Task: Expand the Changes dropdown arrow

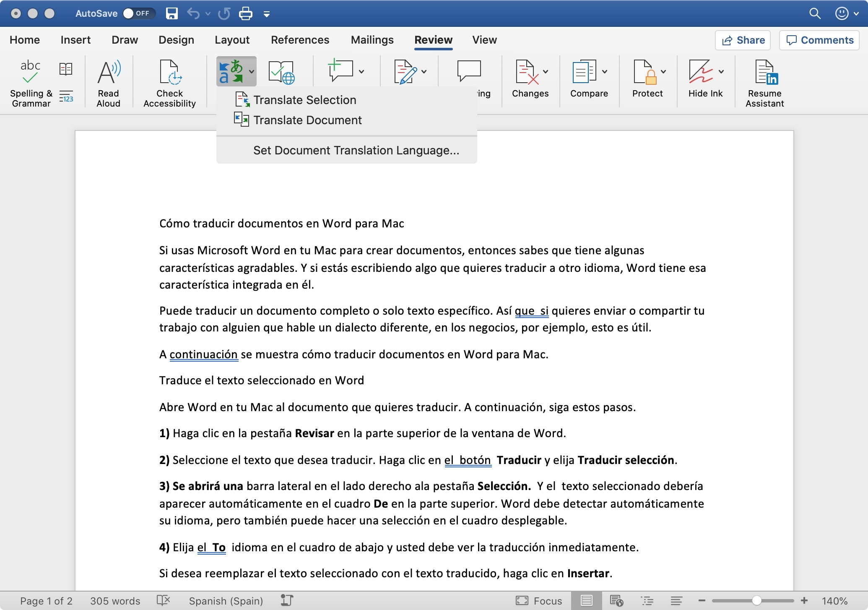Action: click(x=546, y=72)
